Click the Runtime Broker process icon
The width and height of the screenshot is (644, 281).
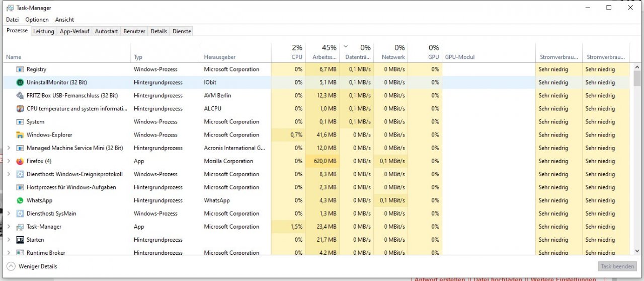pyautogui.click(x=20, y=252)
